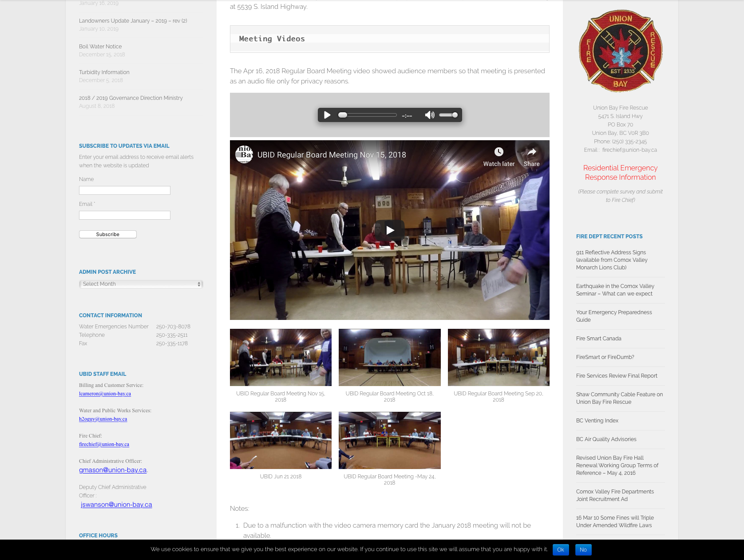Viewport: 744px width, 560px height.
Task: Play the audio file in the player
Action: point(327,115)
